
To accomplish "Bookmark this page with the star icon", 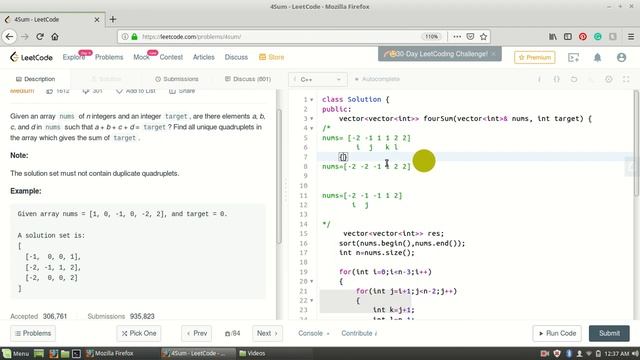I will [x=483, y=37].
